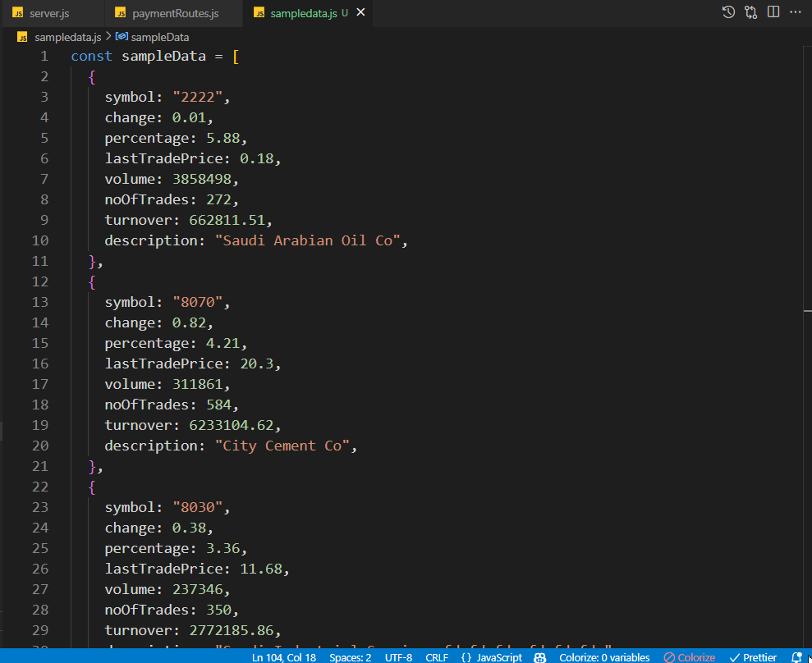Open the timeline history icon
This screenshot has height=663, width=812.
[x=728, y=12]
